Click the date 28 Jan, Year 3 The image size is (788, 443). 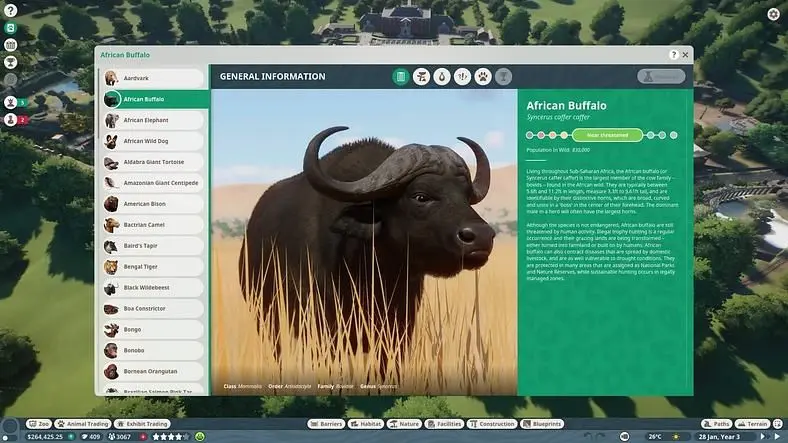coord(719,436)
